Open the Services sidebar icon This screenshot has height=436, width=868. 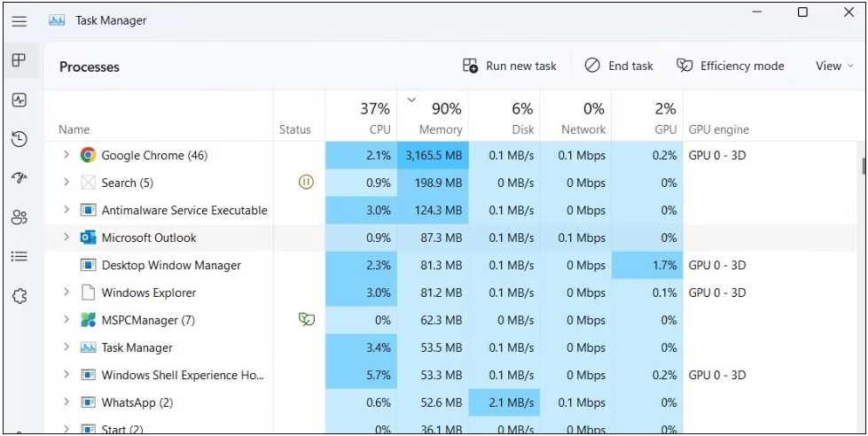20,296
